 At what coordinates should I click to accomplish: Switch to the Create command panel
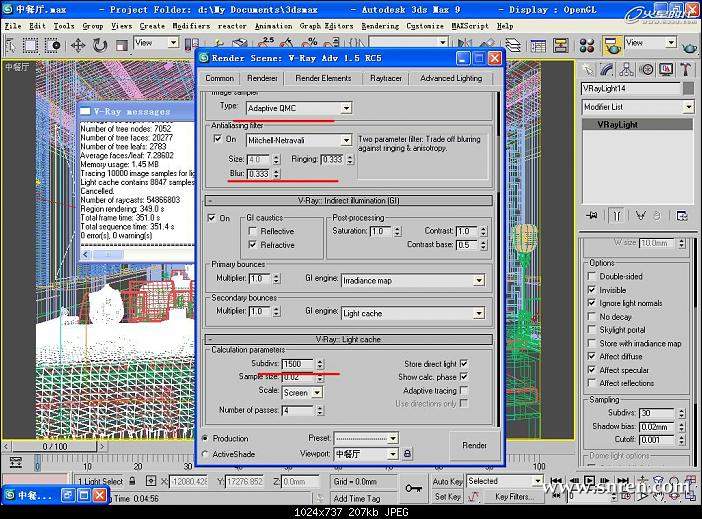point(587,69)
